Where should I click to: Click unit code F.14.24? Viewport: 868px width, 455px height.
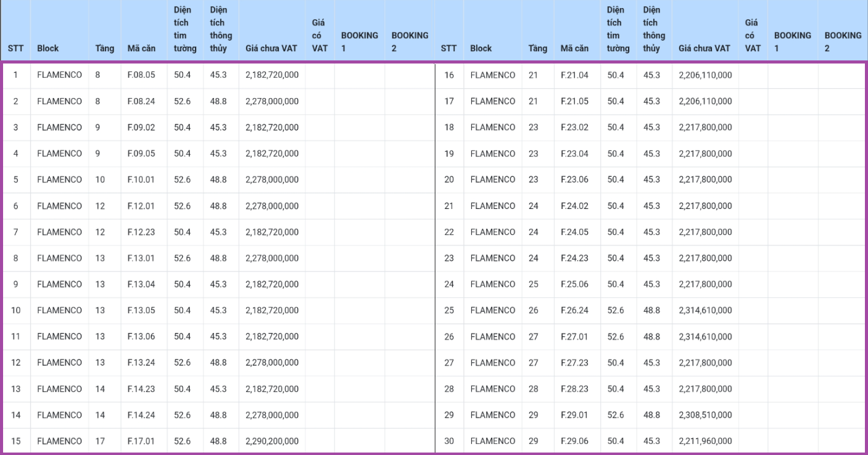pos(141,415)
